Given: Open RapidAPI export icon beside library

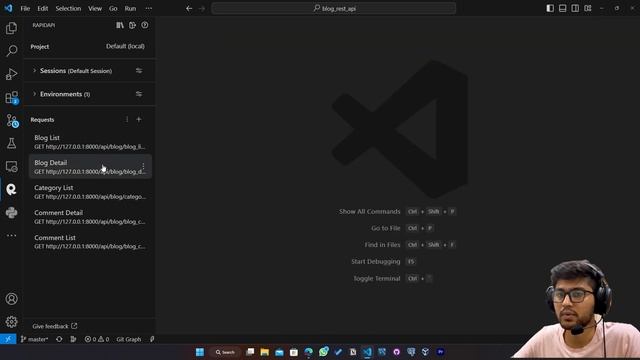Looking at the screenshot, I should point(132,25).
